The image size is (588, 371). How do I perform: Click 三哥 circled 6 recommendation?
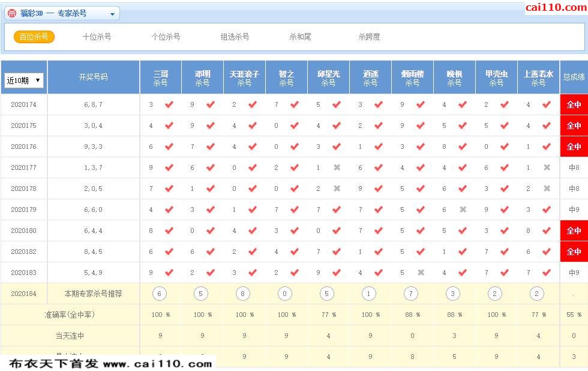[x=160, y=294]
